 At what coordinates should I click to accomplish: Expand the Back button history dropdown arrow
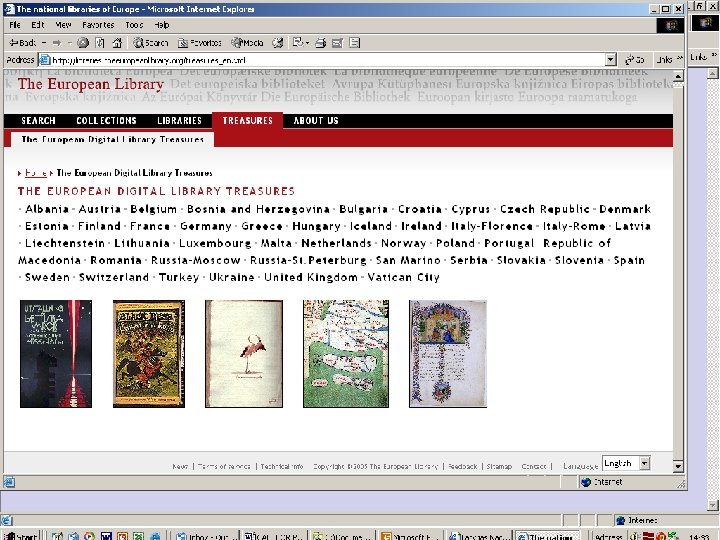[44, 43]
